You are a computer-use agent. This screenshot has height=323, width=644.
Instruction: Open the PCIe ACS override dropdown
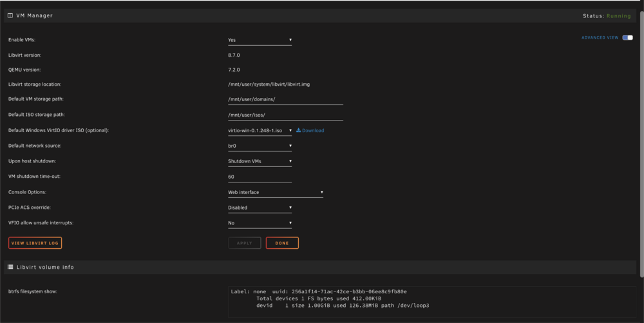[x=260, y=208]
